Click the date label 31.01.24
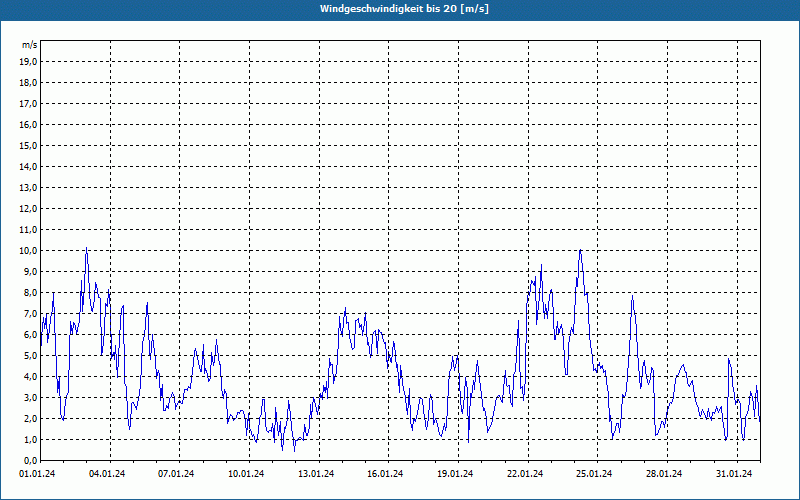Viewport: 800px width, 500px height. click(734, 474)
